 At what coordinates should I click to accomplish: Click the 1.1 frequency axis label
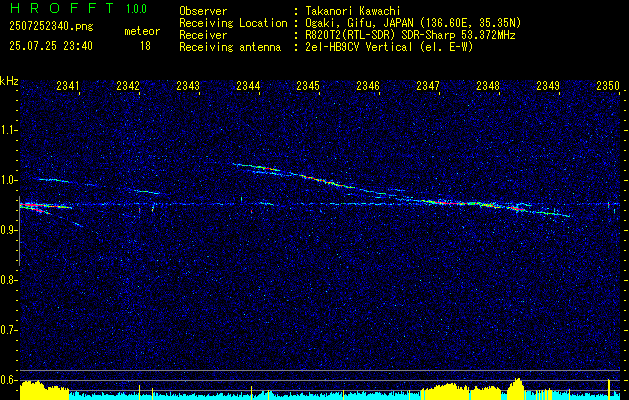(8, 130)
